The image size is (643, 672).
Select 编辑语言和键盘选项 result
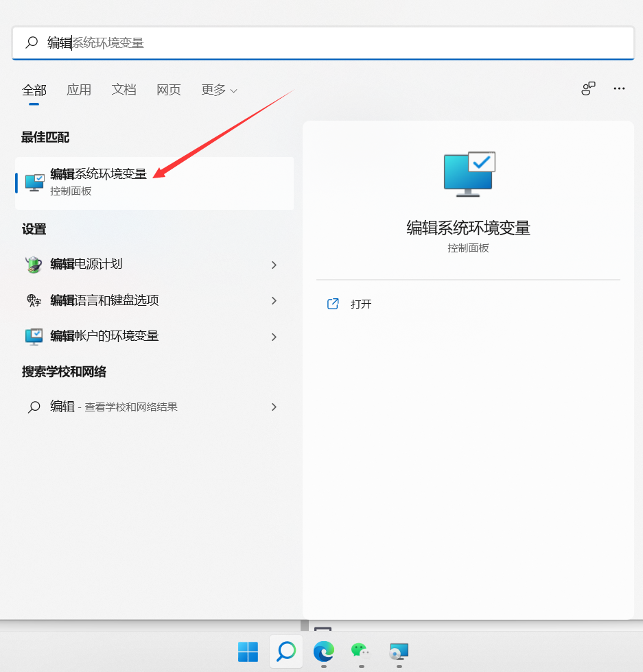coord(154,300)
